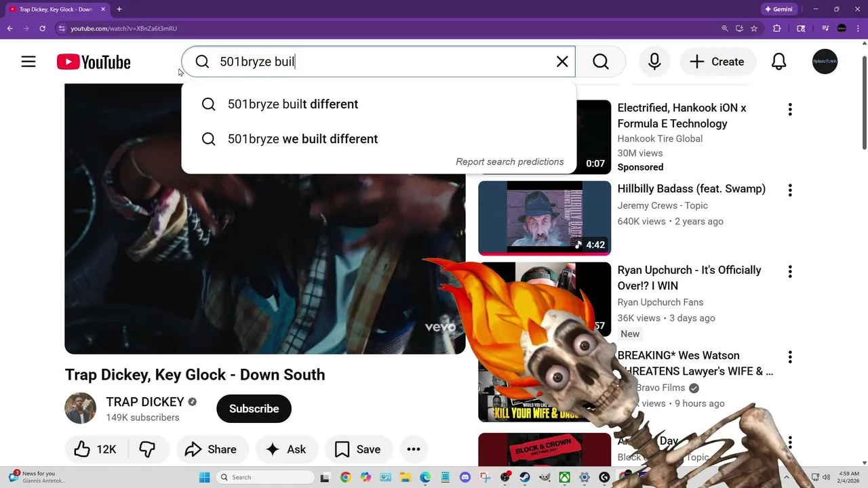Submit search with magnifier button
Viewport: 868px width, 488px height.
click(601, 62)
